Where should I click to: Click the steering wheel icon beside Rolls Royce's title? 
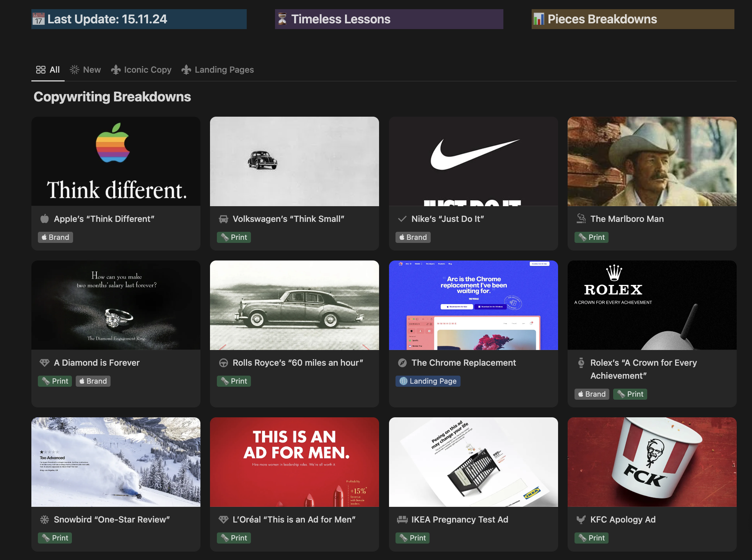(223, 363)
